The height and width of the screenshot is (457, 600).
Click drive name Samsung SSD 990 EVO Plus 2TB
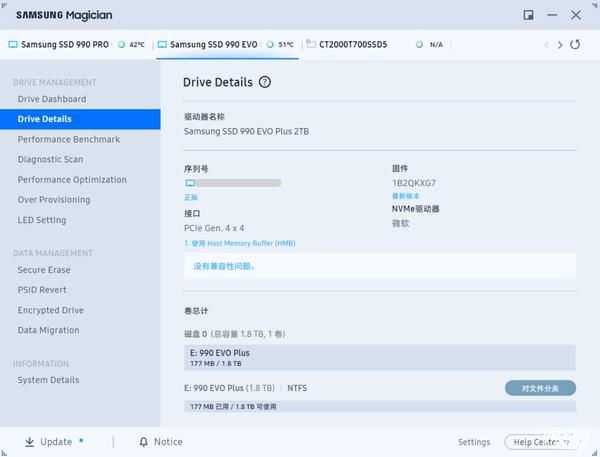click(x=246, y=131)
